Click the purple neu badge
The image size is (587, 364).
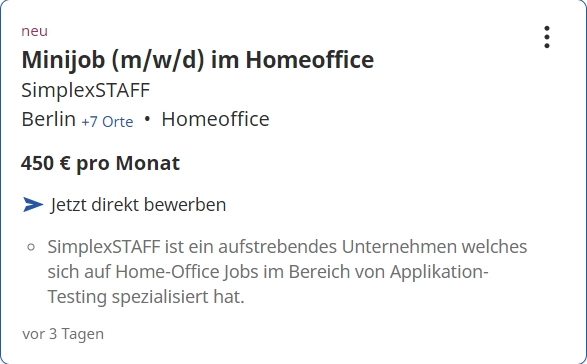(34, 31)
